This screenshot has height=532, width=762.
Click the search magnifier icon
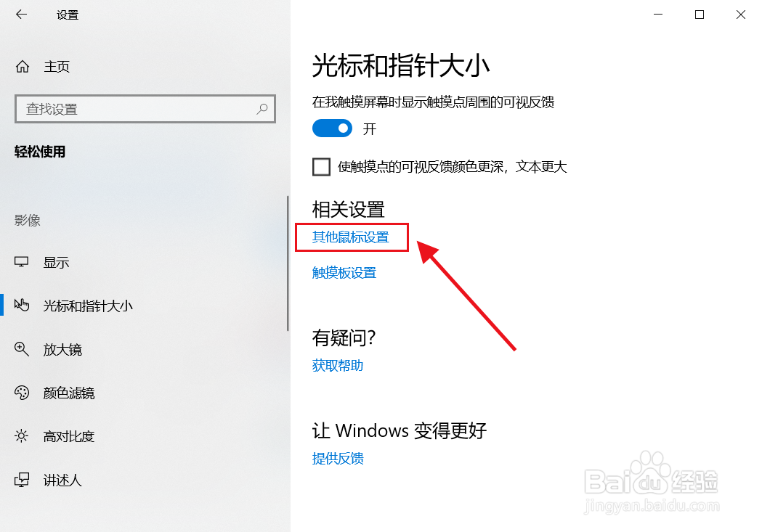(262, 109)
